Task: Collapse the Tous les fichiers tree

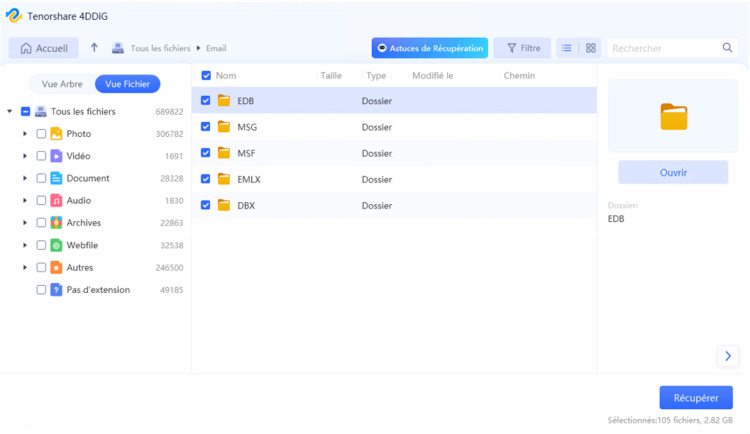Action: 10,112
